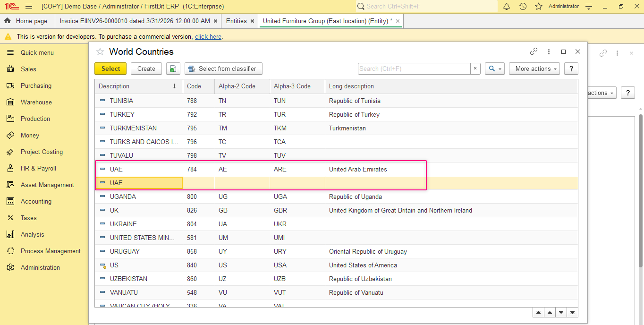
Task: Open the Process Management section
Action: click(51, 251)
